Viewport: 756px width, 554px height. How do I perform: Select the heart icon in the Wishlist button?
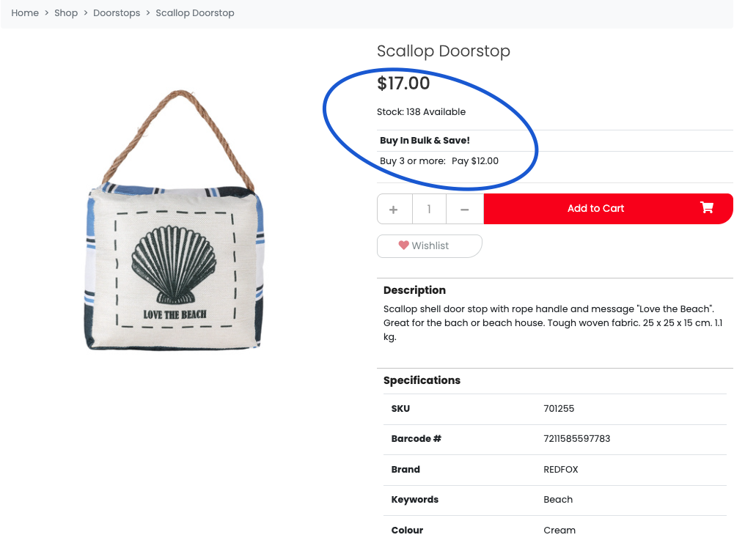403,245
